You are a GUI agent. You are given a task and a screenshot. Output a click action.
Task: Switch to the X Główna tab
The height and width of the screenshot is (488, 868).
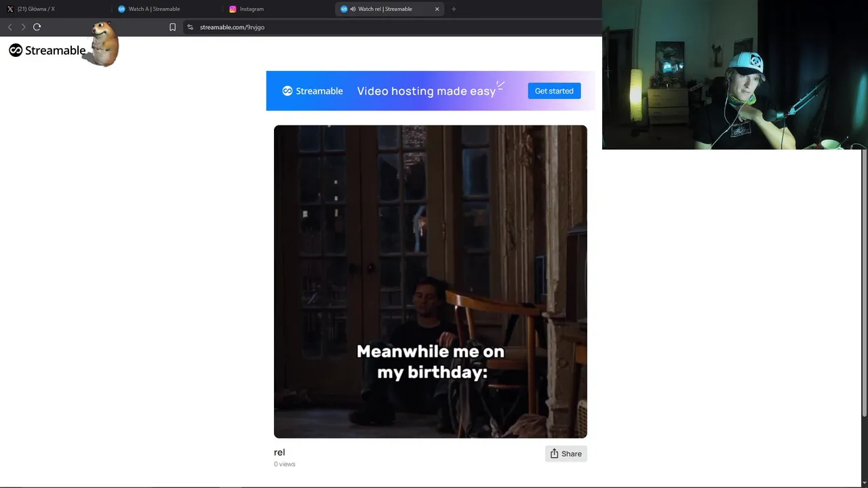[56, 9]
